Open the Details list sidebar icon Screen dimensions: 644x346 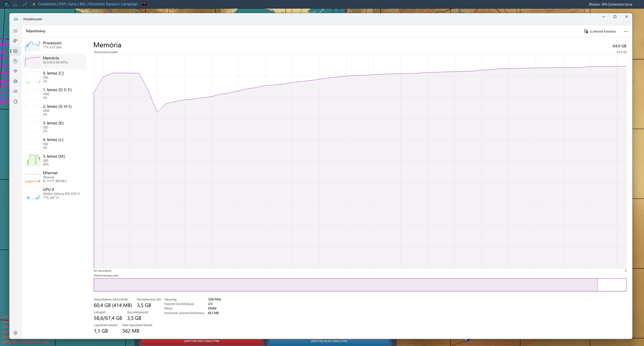[x=15, y=91]
